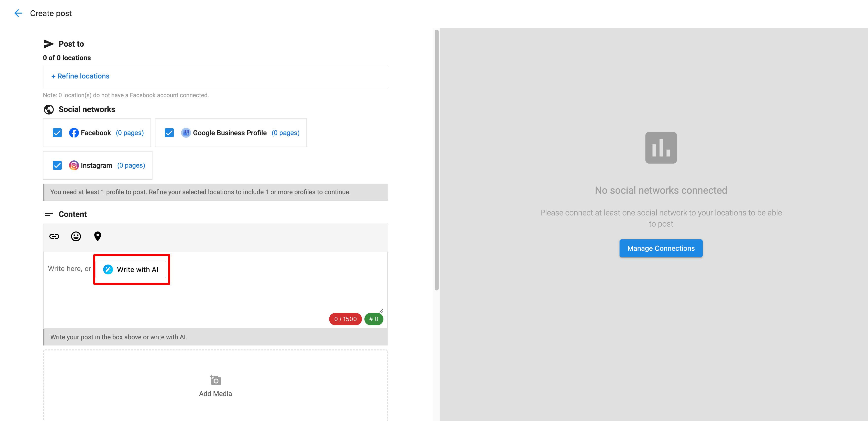This screenshot has height=421, width=868.
Task: Click the Write with AI button
Action: (x=131, y=269)
